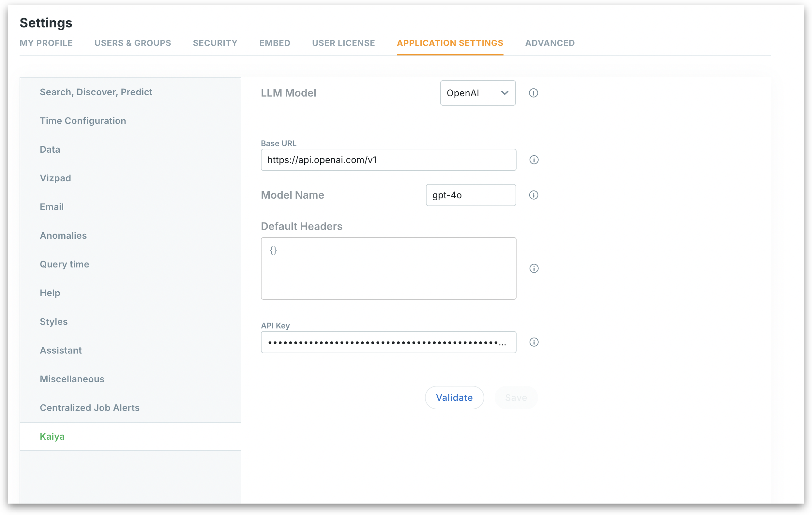Click info icon beside Default Headers box
The height and width of the screenshot is (515, 812).
tap(534, 268)
